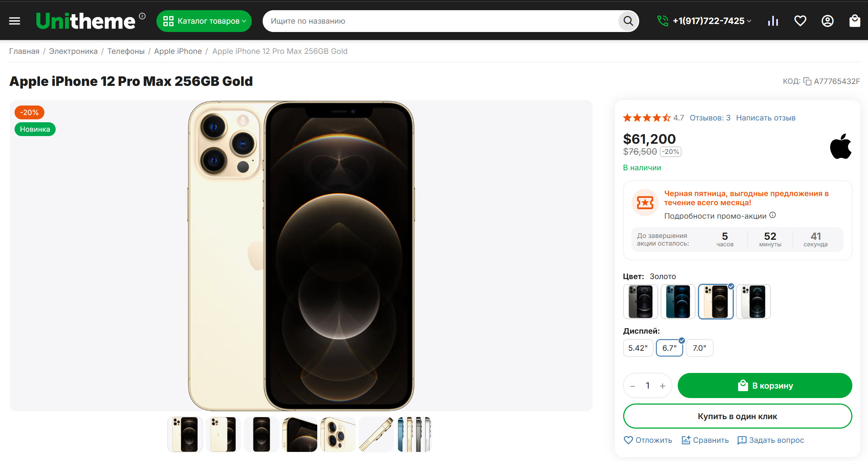The height and width of the screenshot is (461, 868).
Task: Open the wishlist heart icon in header
Action: [800, 21]
